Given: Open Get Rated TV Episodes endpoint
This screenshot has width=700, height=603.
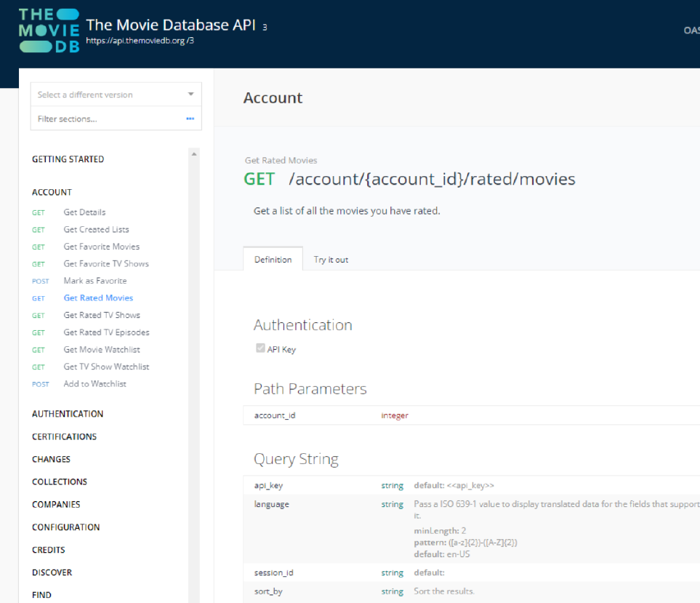Looking at the screenshot, I should 106,332.
